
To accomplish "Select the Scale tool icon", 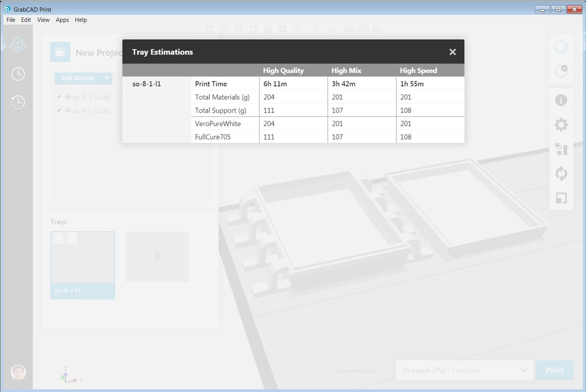I will pos(560,198).
